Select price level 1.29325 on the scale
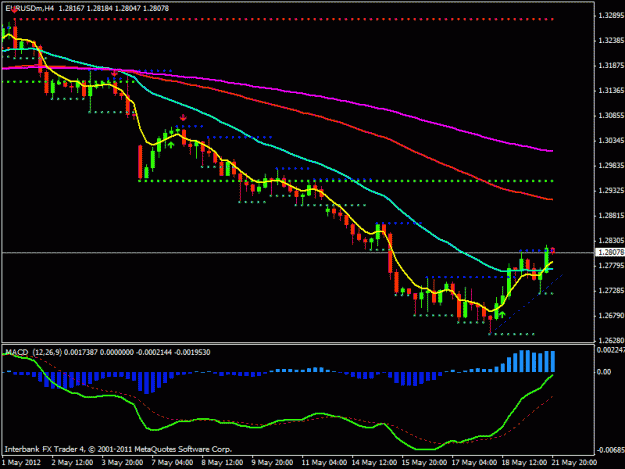The image size is (625, 469). (611, 191)
